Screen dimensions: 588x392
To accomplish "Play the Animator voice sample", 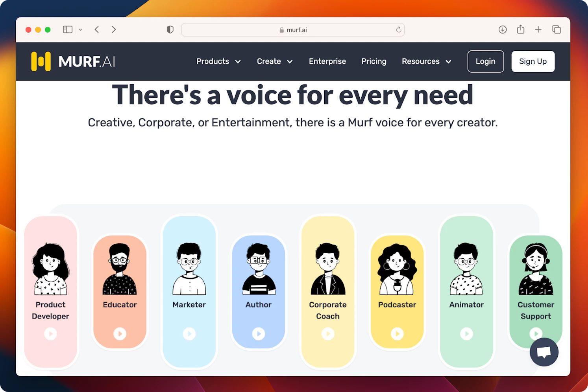I will click(466, 334).
